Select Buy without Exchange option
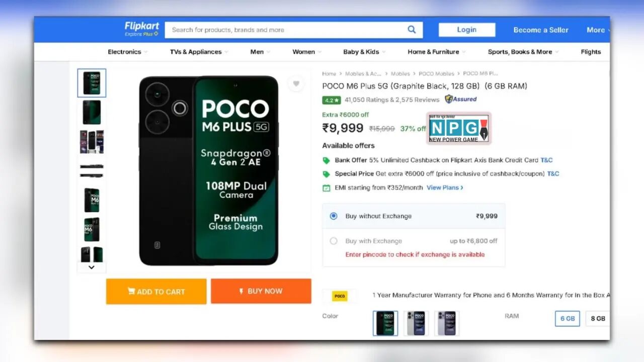Image resolution: width=644 pixels, height=362 pixels. click(334, 216)
